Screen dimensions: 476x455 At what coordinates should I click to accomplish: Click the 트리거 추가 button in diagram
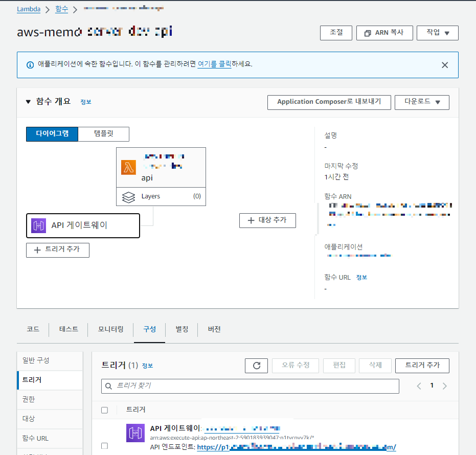click(58, 250)
